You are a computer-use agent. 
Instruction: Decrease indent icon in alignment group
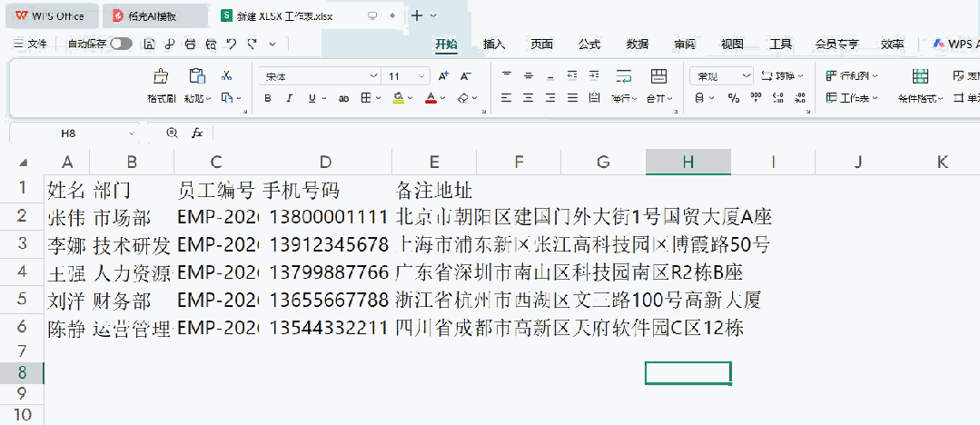click(x=572, y=75)
